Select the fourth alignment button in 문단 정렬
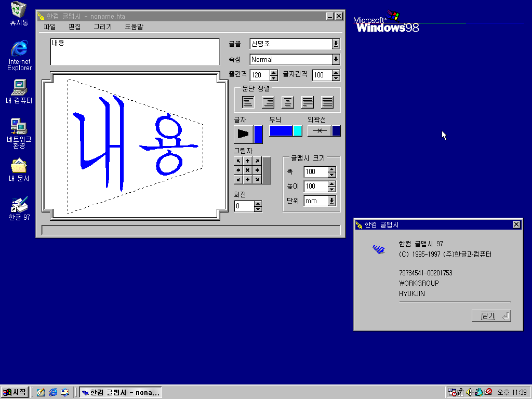 308,102
